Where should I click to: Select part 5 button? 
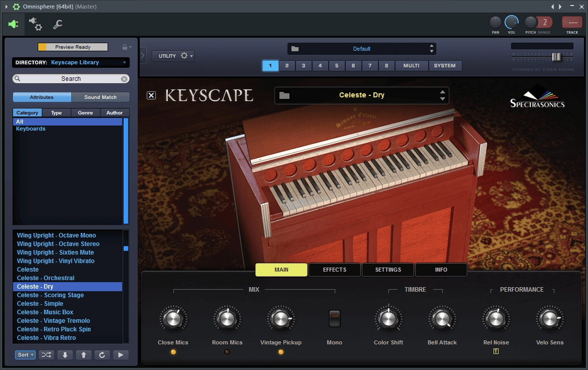[337, 66]
